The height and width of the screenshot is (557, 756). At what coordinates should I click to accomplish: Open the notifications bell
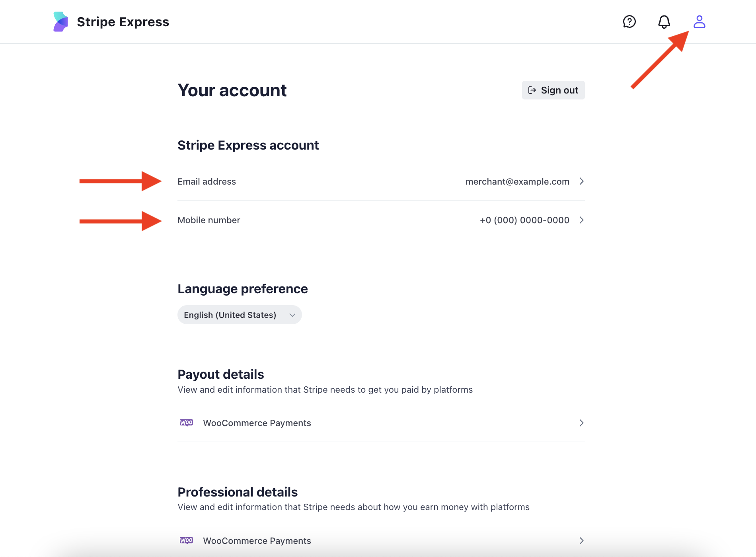point(664,22)
